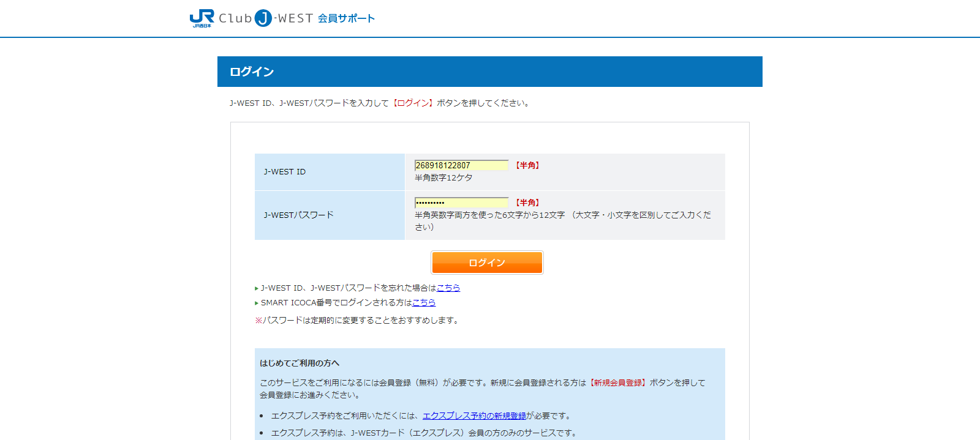Click the はじめてご利用の方へ heading
The width and height of the screenshot is (980, 440).
tap(300, 363)
